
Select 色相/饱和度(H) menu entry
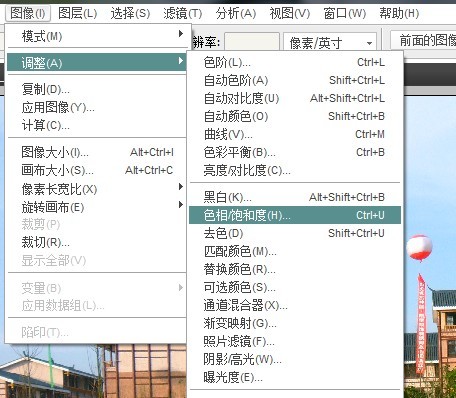pos(295,215)
